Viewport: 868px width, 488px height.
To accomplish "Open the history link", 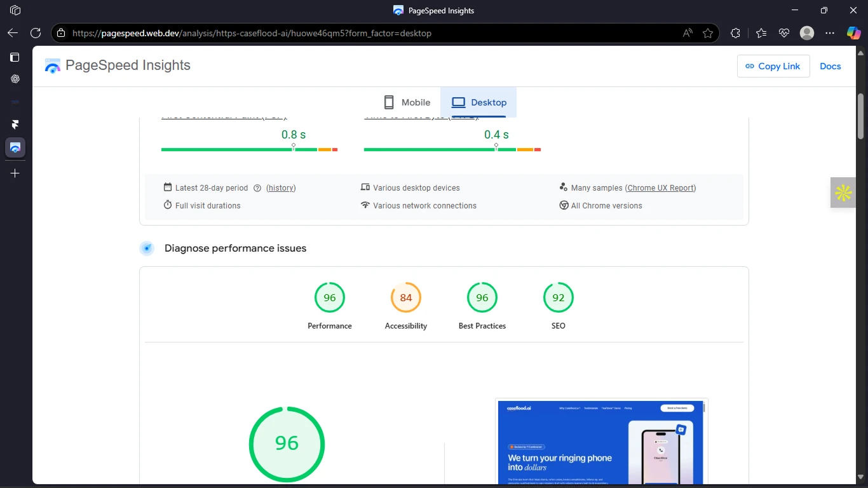I will pyautogui.click(x=281, y=188).
